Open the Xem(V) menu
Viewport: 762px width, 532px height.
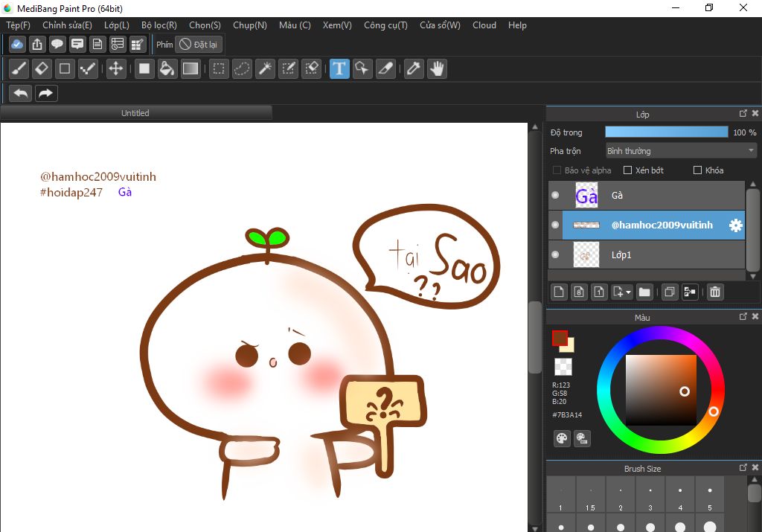(x=337, y=25)
